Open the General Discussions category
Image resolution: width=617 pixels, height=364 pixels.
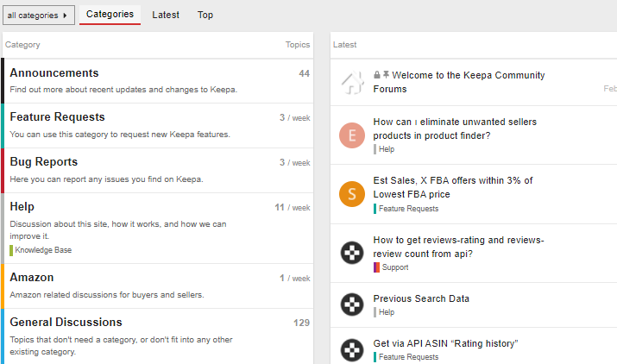[x=66, y=322]
